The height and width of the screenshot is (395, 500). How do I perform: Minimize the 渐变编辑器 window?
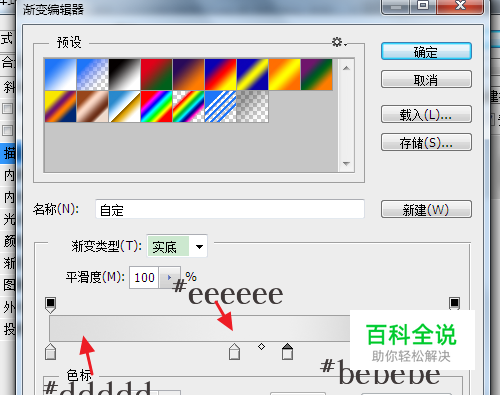[395, 6]
